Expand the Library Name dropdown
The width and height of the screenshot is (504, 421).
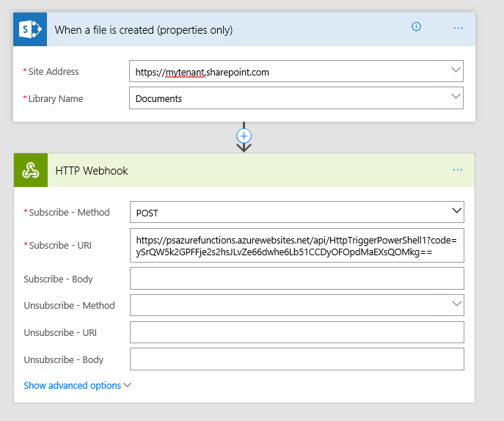click(456, 96)
